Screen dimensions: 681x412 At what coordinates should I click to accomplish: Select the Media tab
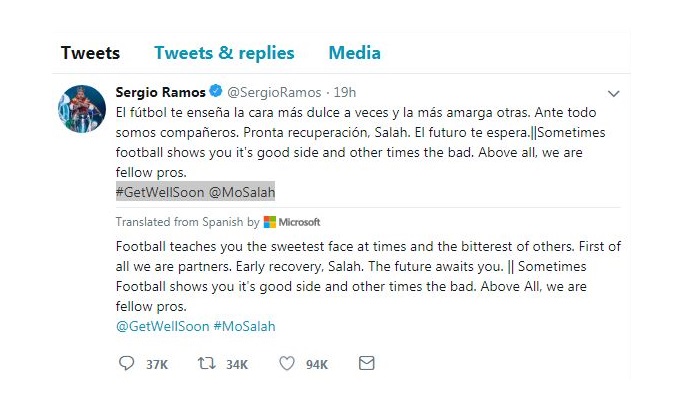[x=354, y=53]
